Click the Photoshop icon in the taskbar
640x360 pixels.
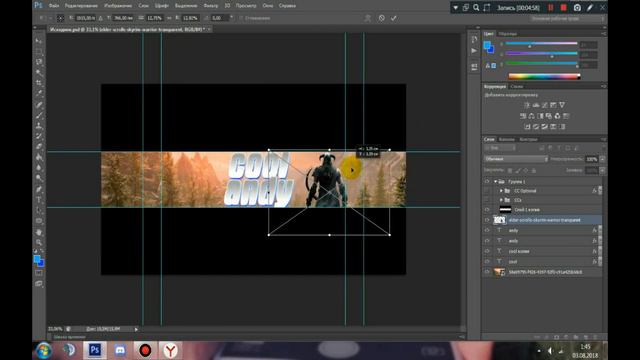(95, 350)
